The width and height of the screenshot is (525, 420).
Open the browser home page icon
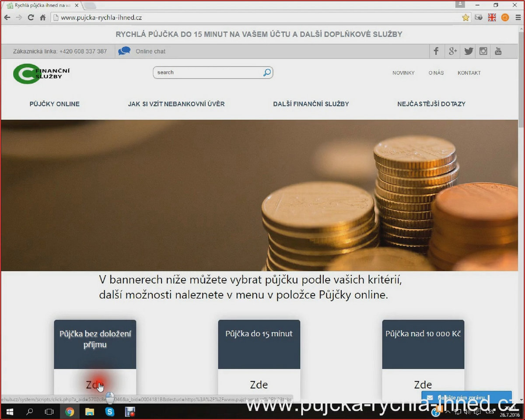point(43,17)
